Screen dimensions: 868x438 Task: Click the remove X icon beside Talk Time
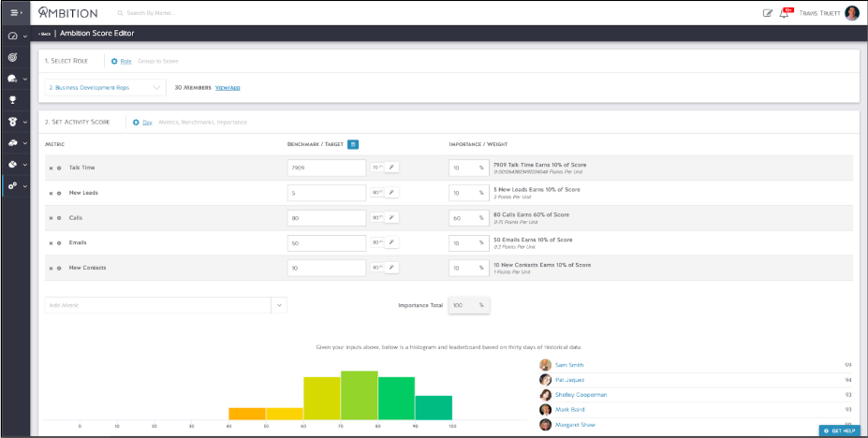pos(51,168)
